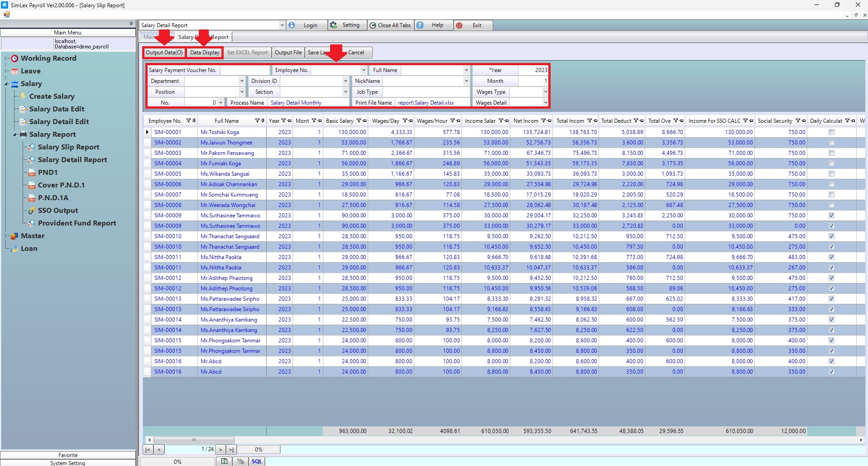The image size is (868, 466).
Task: Click the SQL button in status bar
Action: pos(257,461)
